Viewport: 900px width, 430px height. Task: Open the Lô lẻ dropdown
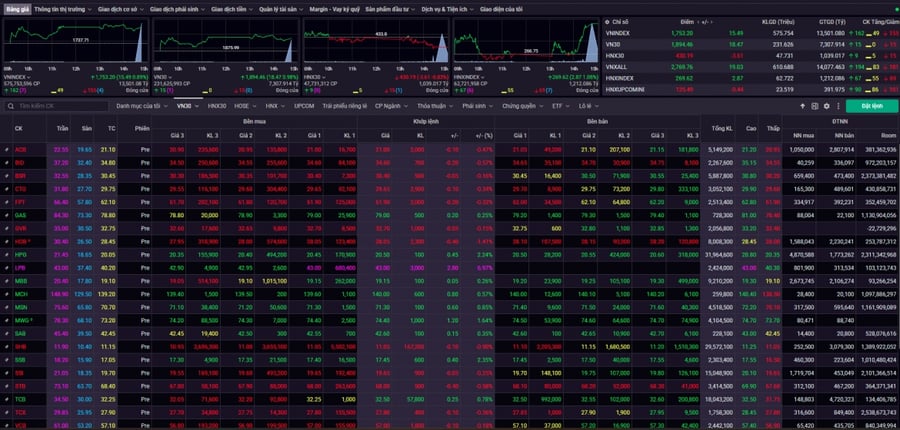tap(588, 106)
